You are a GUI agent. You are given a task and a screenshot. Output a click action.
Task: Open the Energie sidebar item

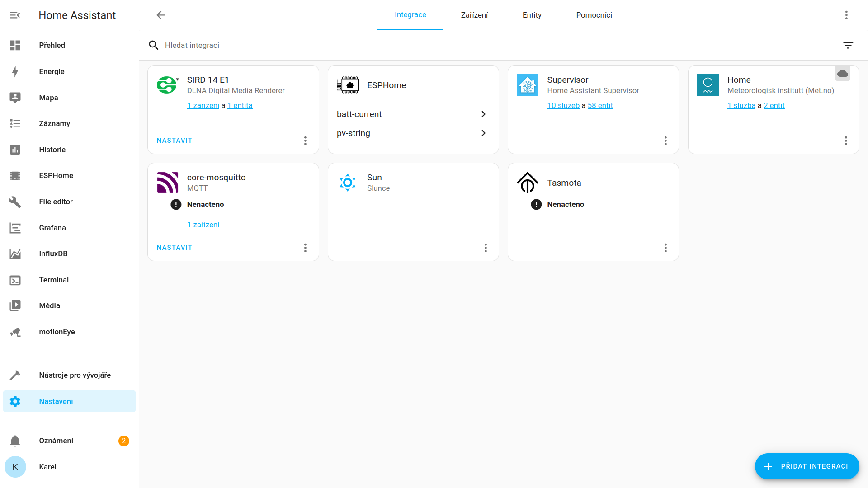52,71
